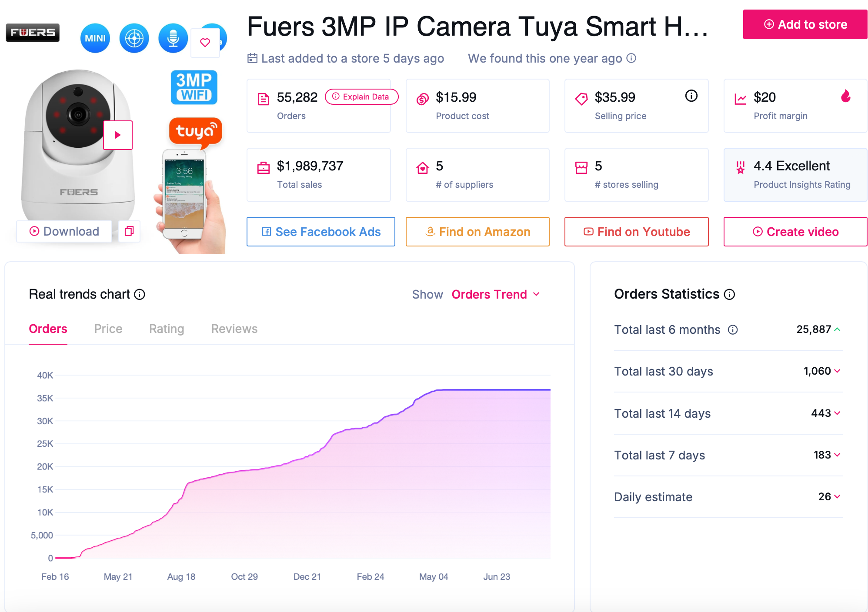Image resolution: width=868 pixels, height=612 pixels.
Task: Click info icon beside Total last 6 months
Action: pos(733,330)
